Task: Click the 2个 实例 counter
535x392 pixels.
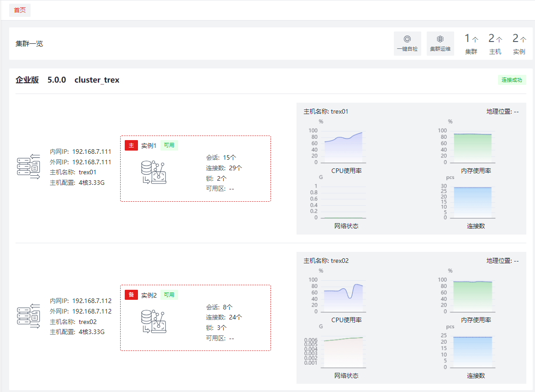Action: 519,44
